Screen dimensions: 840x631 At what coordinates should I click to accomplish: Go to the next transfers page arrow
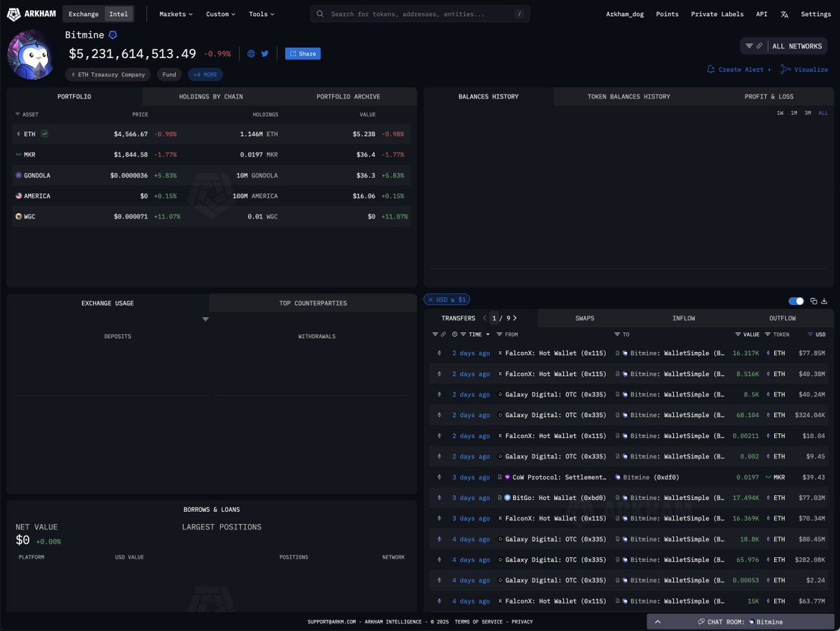(x=515, y=318)
